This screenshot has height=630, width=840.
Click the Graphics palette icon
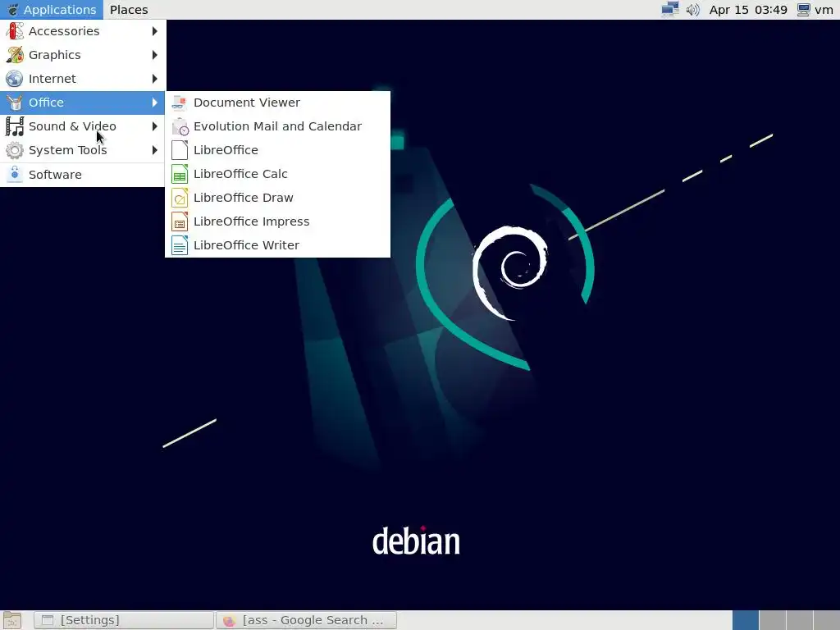point(15,55)
